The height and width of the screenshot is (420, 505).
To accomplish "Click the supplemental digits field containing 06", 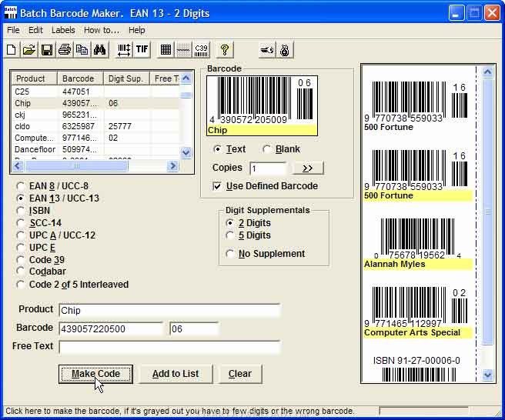I will point(195,329).
